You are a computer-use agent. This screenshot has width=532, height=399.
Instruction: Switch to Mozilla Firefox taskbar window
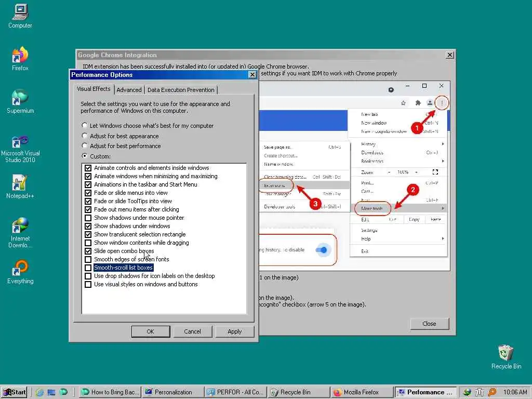point(362,392)
